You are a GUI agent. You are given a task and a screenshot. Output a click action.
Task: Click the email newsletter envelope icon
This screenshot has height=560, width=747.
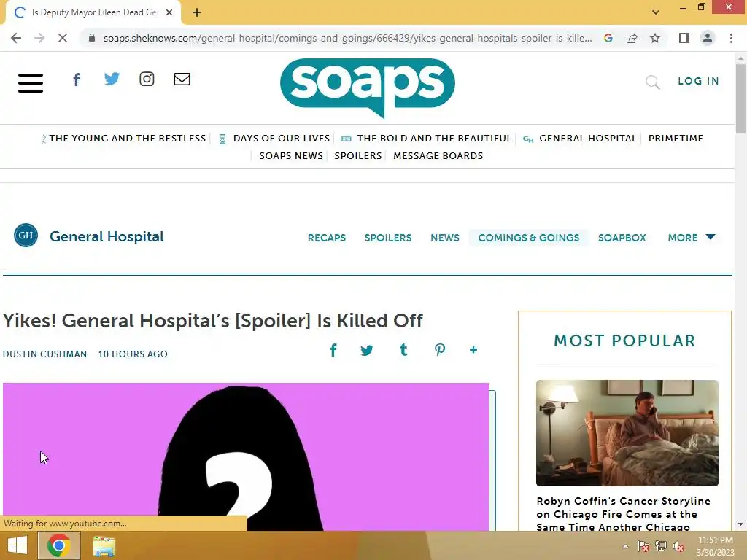(182, 79)
